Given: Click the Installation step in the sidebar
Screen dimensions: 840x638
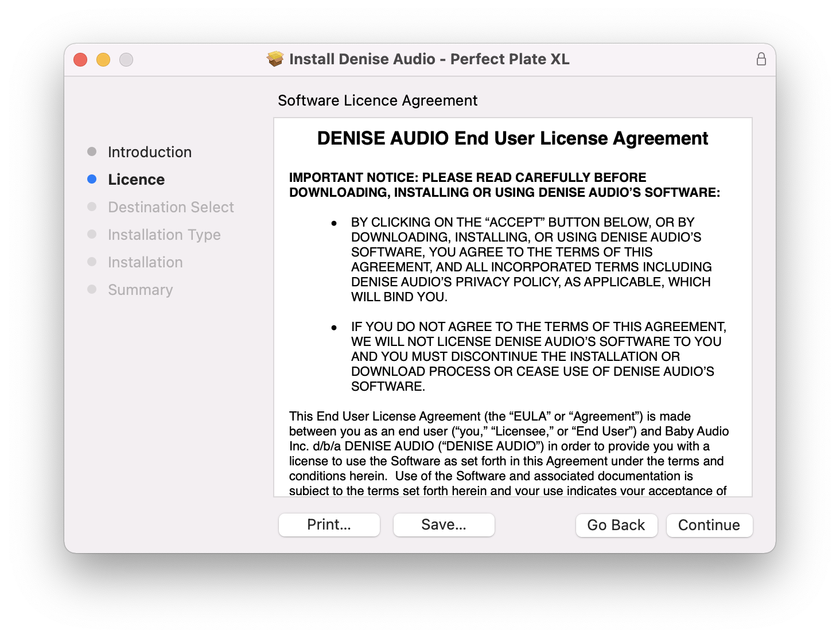Looking at the screenshot, I should tap(145, 262).
